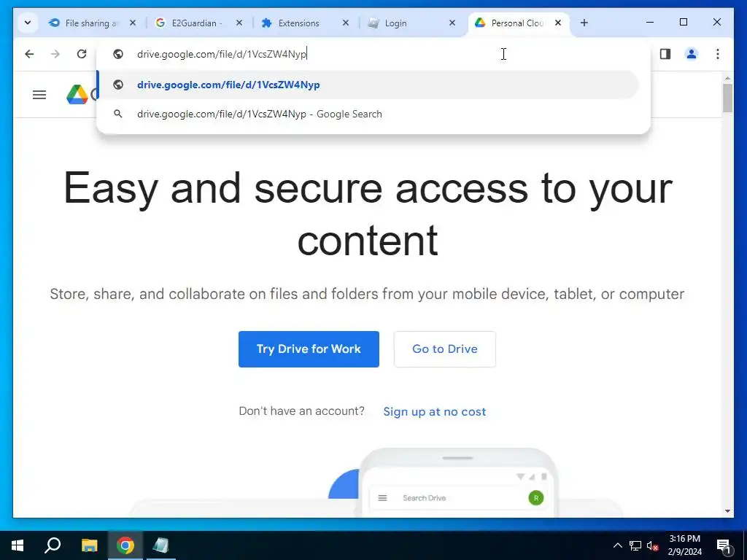Image resolution: width=747 pixels, height=560 pixels.
Task: Click the phone mockup hamburger icon
Action: [382, 498]
